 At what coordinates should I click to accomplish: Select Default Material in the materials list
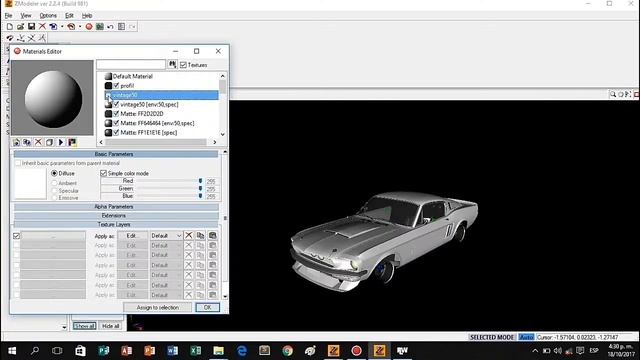point(133,76)
